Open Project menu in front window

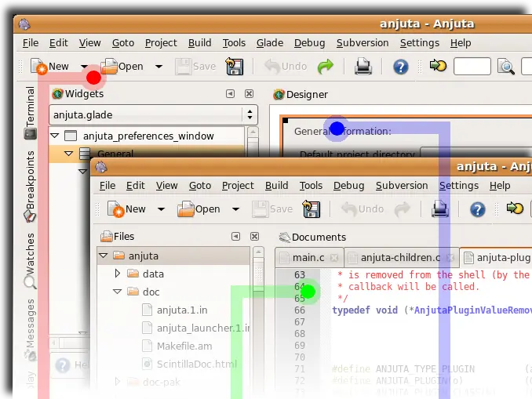point(238,186)
